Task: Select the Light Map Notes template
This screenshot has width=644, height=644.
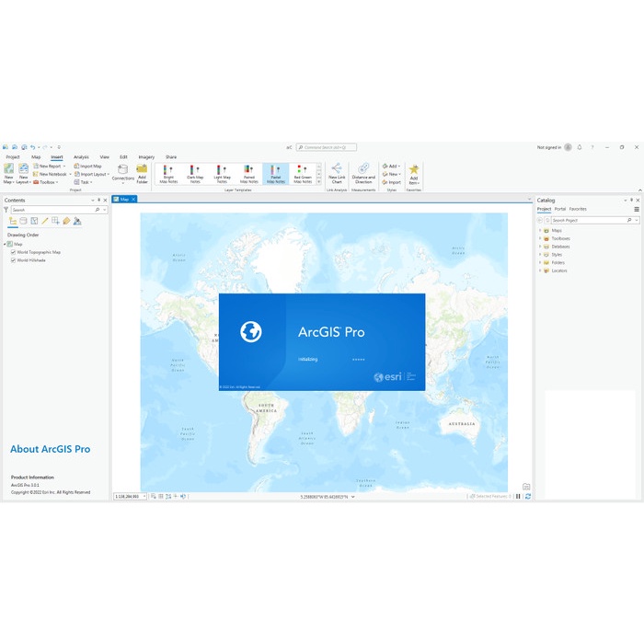Action: 222,174
